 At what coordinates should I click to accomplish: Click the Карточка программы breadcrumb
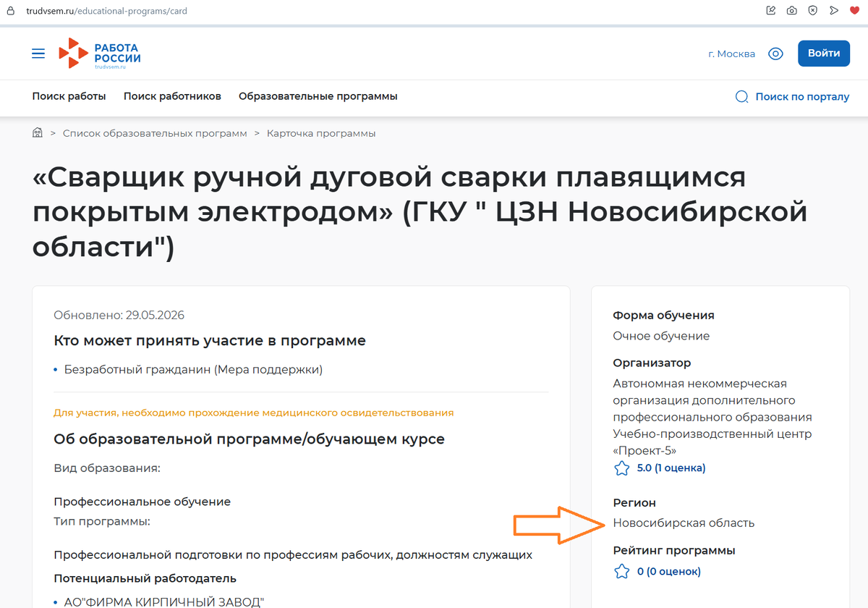[321, 133]
